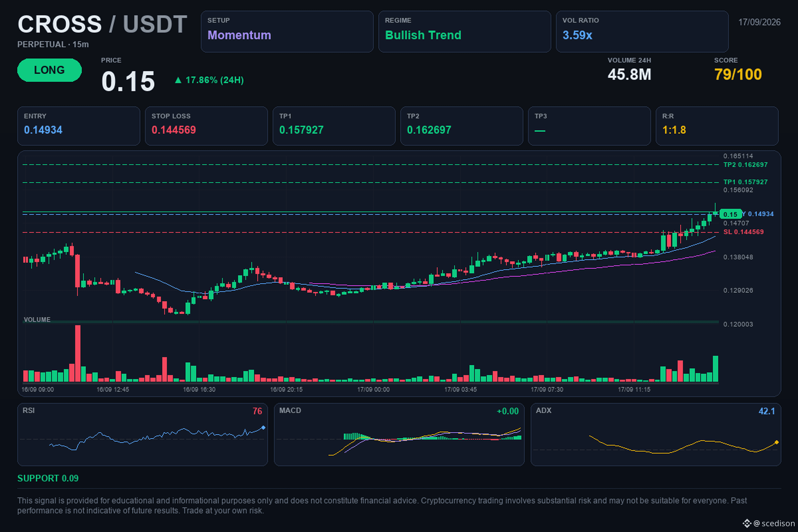Select the ENTRY 0.14934 box
This screenshot has width=798, height=532.
(x=79, y=126)
